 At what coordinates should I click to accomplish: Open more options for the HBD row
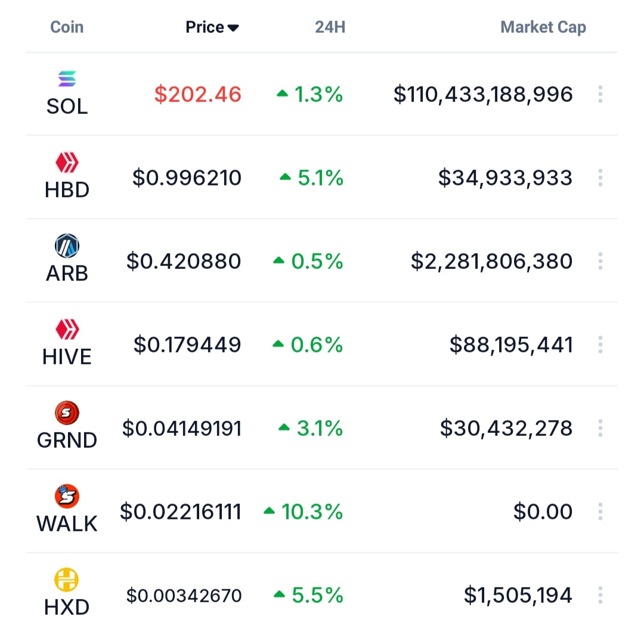pyautogui.click(x=600, y=178)
